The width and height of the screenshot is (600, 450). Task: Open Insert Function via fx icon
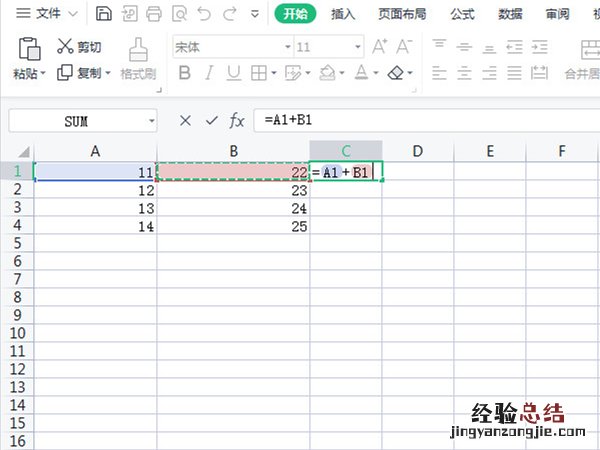[237, 120]
